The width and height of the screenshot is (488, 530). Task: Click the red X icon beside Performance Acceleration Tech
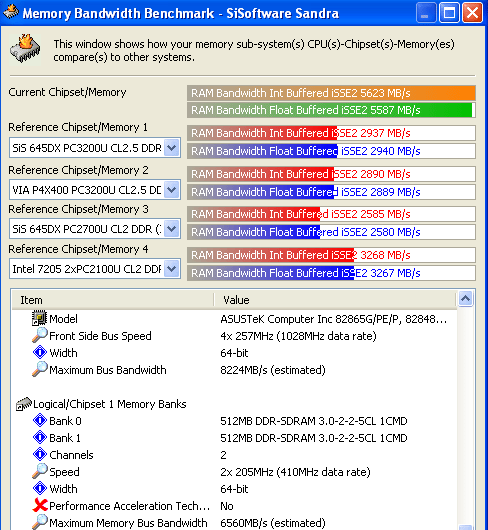point(40,505)
